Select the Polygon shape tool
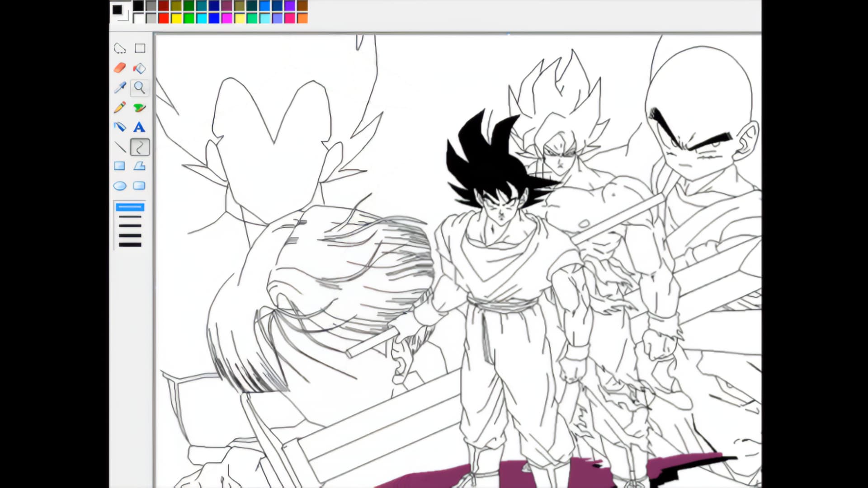 140,166
